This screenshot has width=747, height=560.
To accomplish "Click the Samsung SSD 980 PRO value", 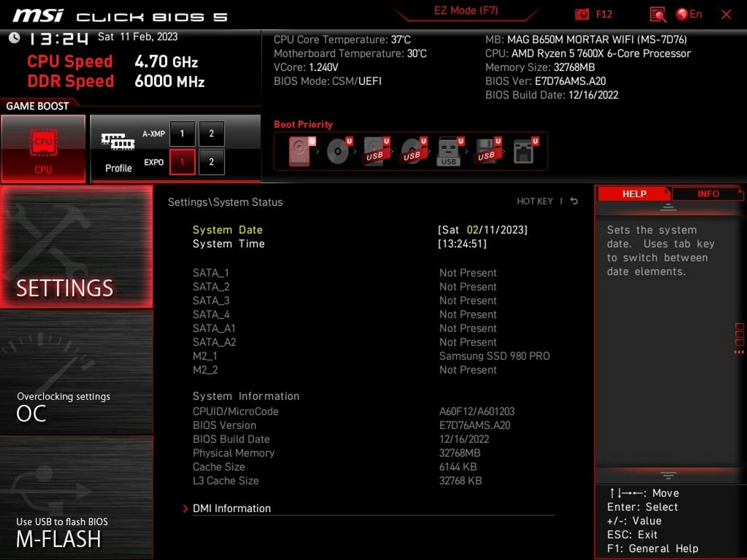I will pyautogui.click(x=494, y=356).
